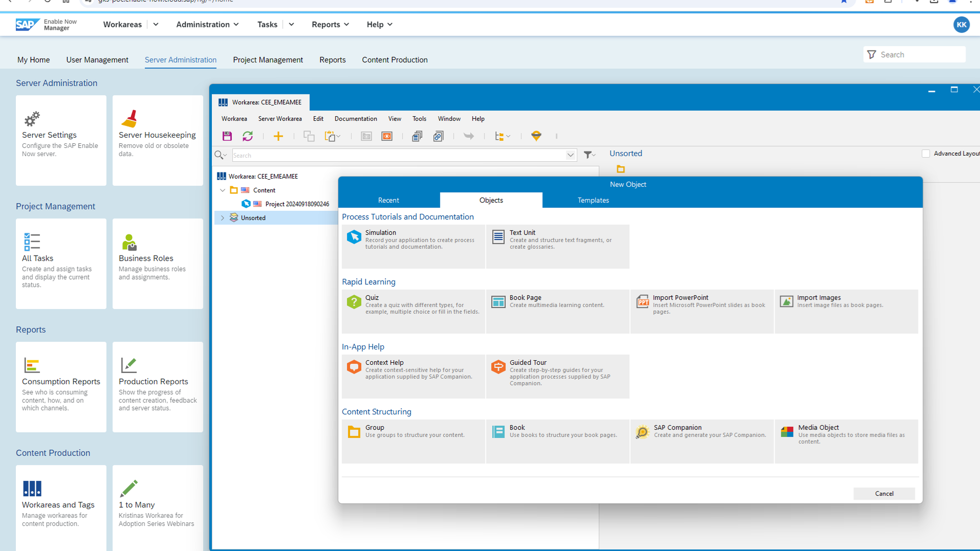Screen dimensions: 980x551
Task: Open the filter dropdown beside search
Action: [590, 155]
